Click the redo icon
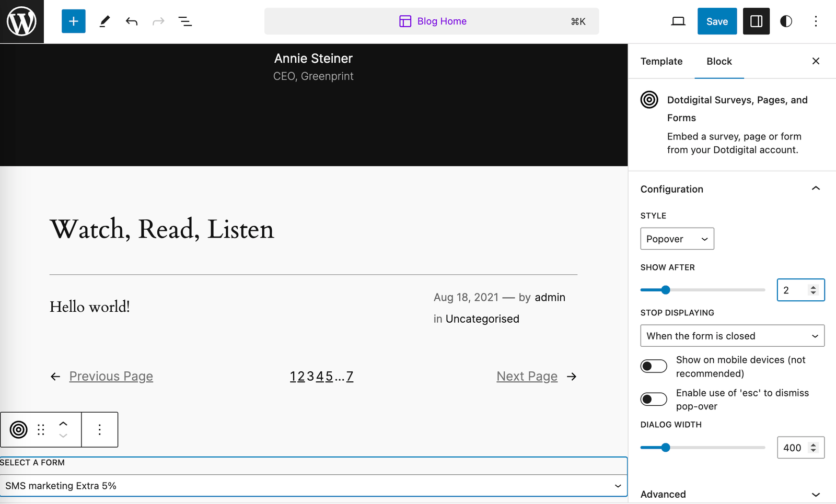Viewport: 836px width, 504px height. pos(158,21)
